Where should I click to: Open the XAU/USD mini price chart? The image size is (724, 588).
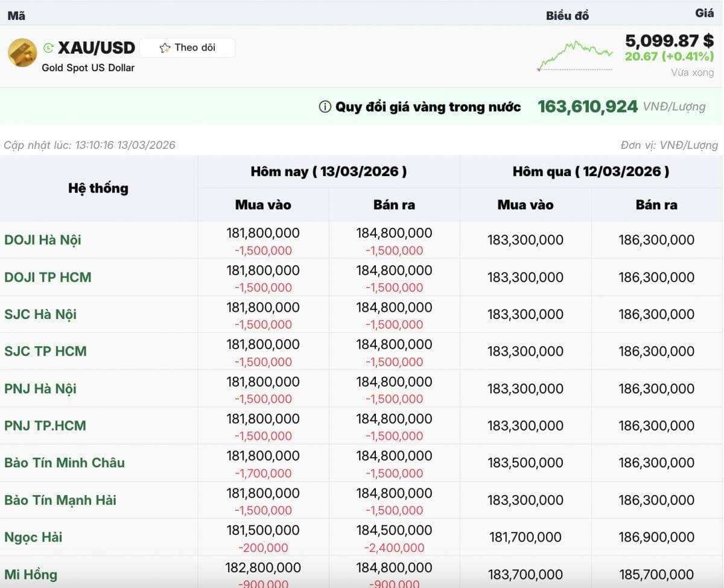pyautogui.click(x=575, y=55)
